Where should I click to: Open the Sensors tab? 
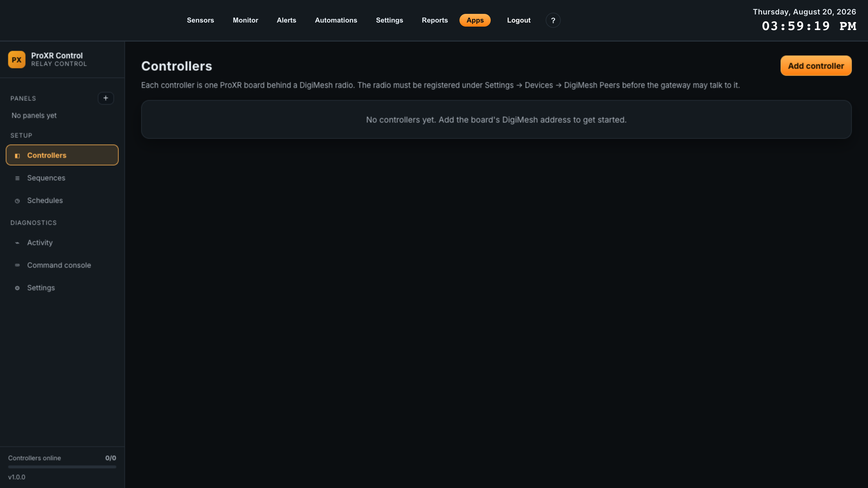(x=201, y=20)
